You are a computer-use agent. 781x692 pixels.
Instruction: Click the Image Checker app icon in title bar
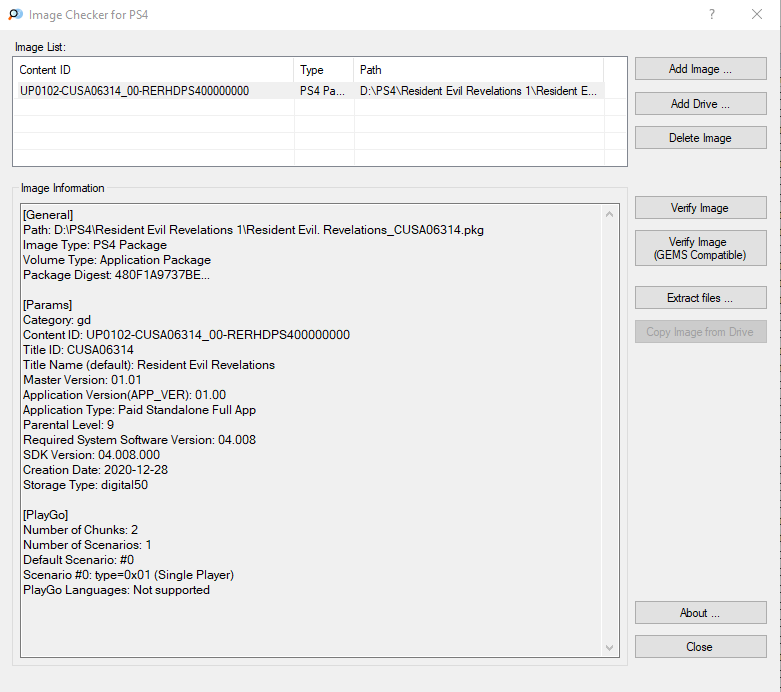click(15, 14)
